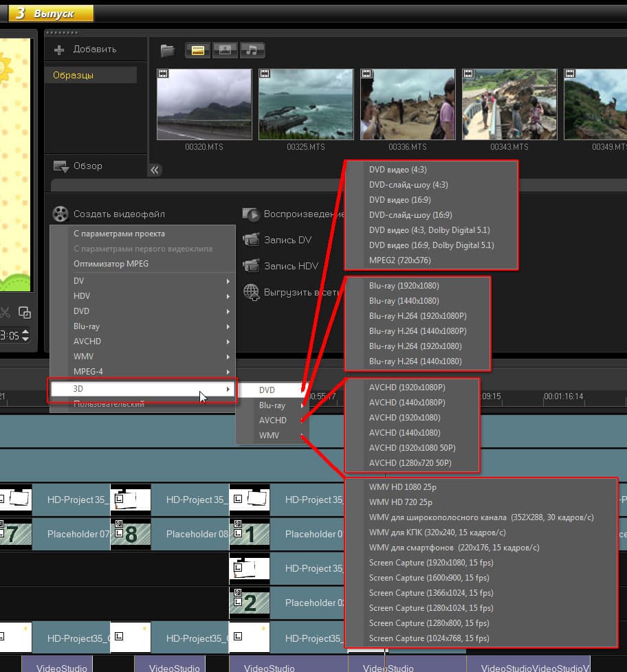Collapse library panel with double chevron
627x672 pixels.
155,170
